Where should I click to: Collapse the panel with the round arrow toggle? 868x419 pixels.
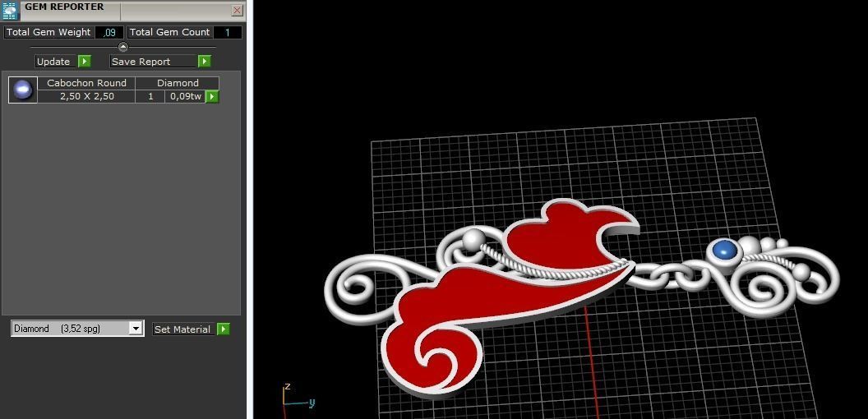[x=123, y=47]
